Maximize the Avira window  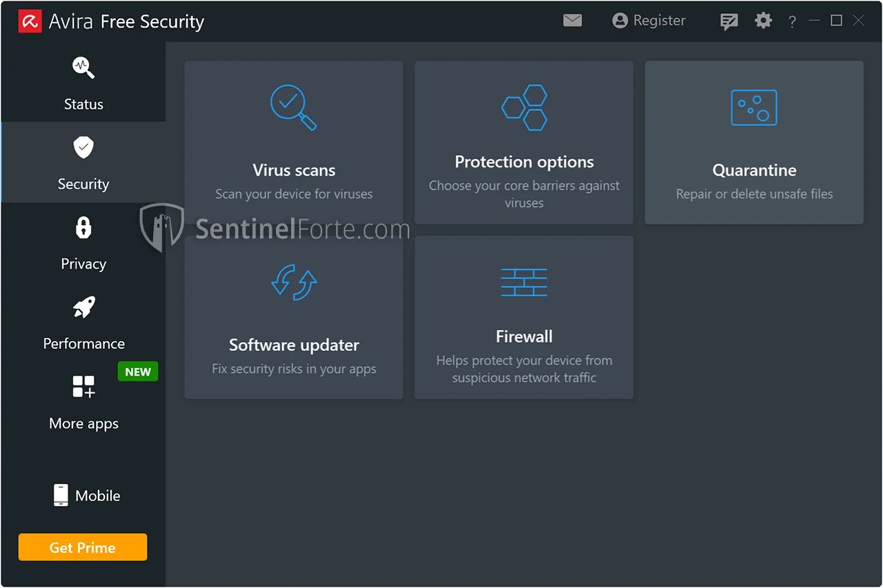pos(836,21)
